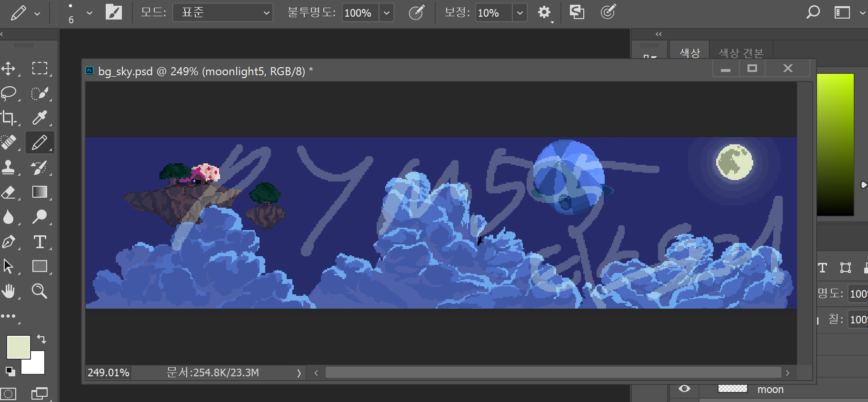Screen dimensions: 868x402
Task: Select the Move tool
Action: (x=9, y=69)
